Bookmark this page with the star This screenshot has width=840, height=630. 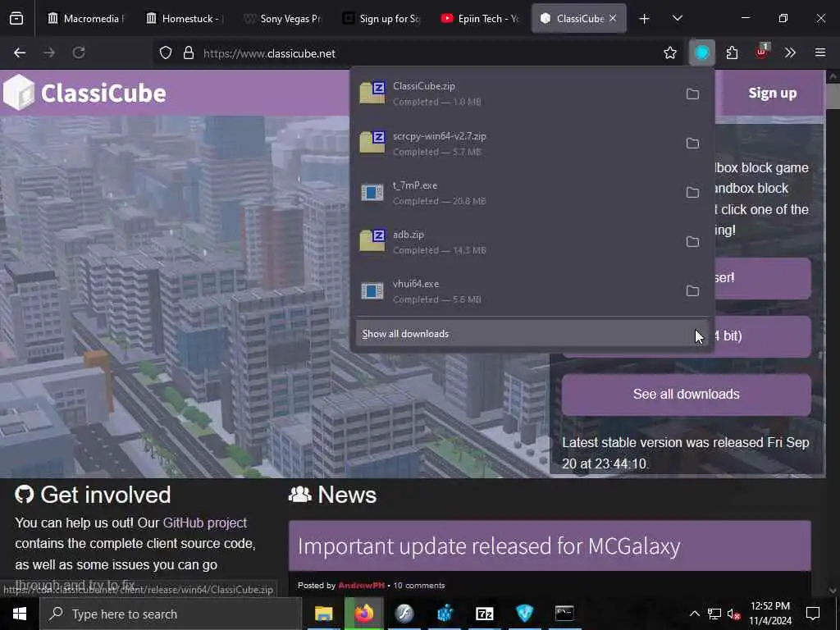point(670,53)
